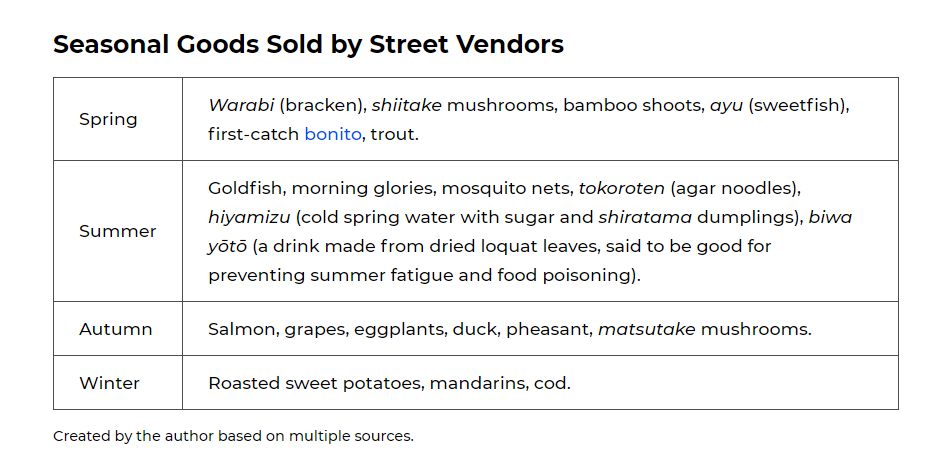Click the Created by the author caption
The image size is (948, 464).
coord(233,436)
